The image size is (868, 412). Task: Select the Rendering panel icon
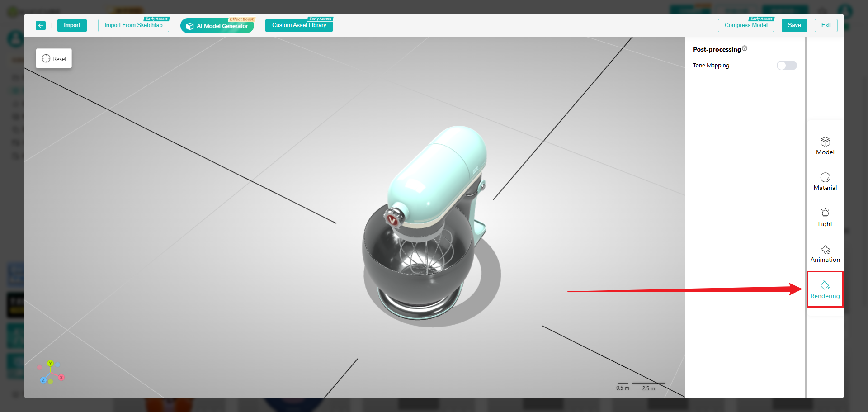(825, 289)
